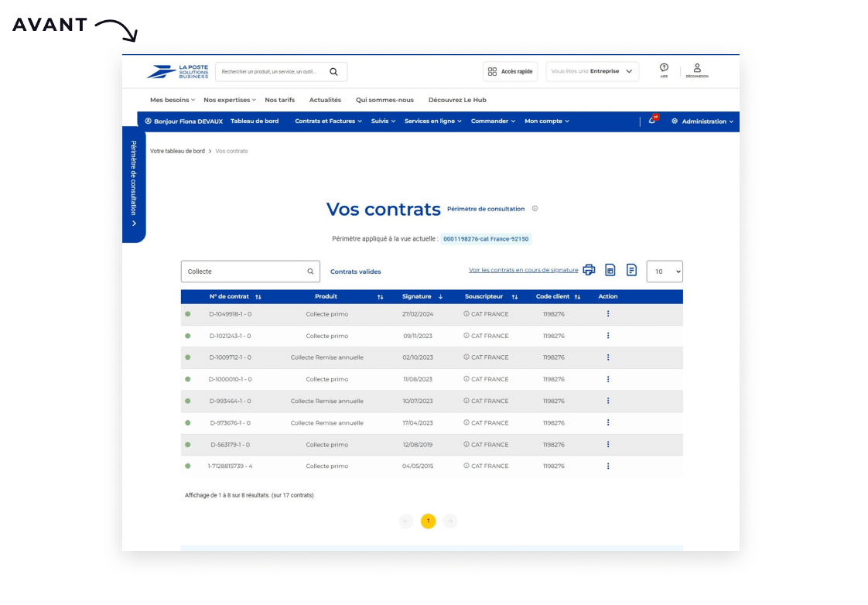
Task: Open Actualités menu item
Action: click(325, 100)
